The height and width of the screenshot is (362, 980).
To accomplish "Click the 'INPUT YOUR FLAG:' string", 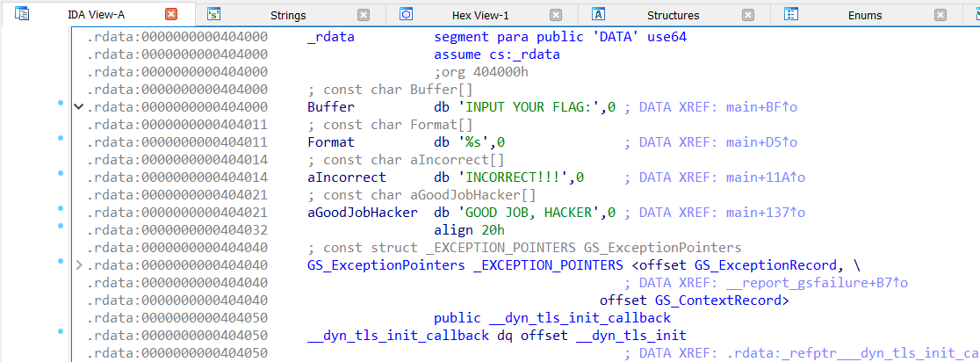I will tap(532, 107).
